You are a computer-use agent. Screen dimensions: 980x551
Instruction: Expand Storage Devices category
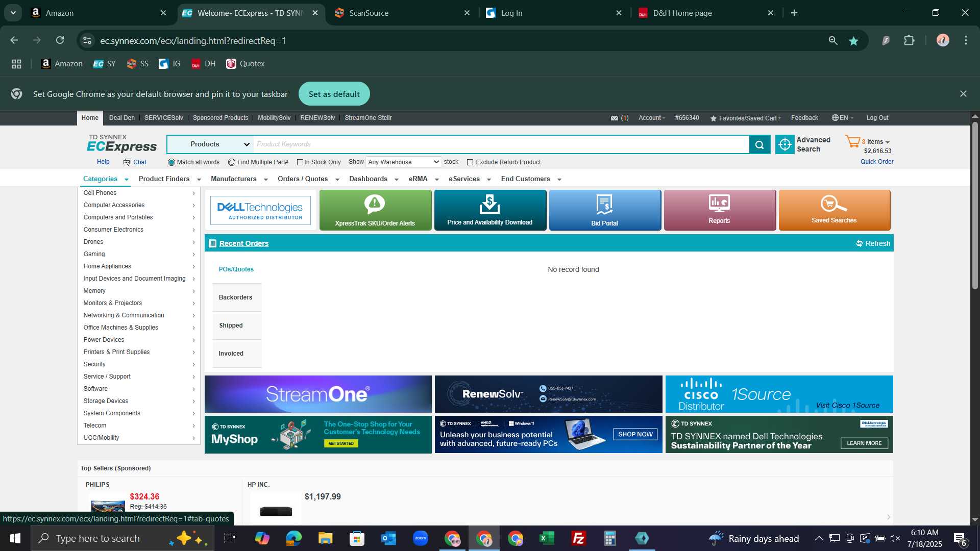point(139,401)
